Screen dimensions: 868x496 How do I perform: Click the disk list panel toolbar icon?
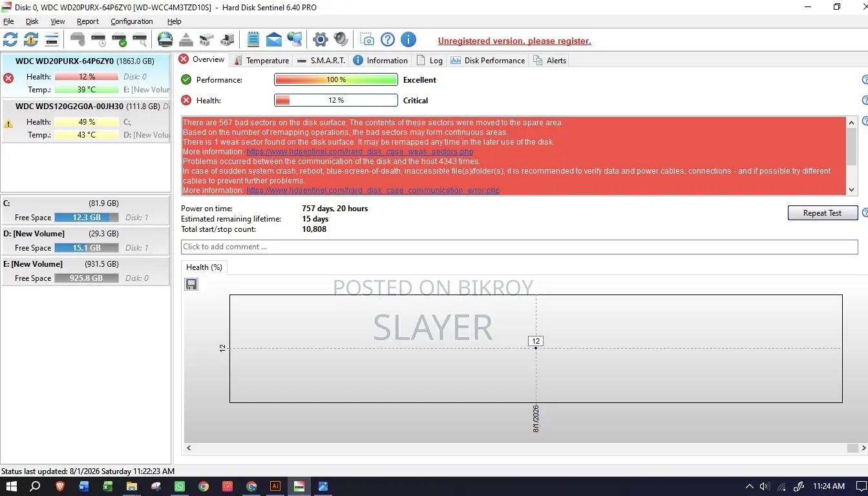[52, 40]
